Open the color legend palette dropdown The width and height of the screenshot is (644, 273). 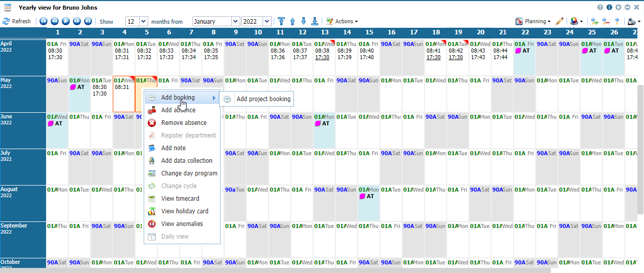pyautogui.click(x=577, y=21)
